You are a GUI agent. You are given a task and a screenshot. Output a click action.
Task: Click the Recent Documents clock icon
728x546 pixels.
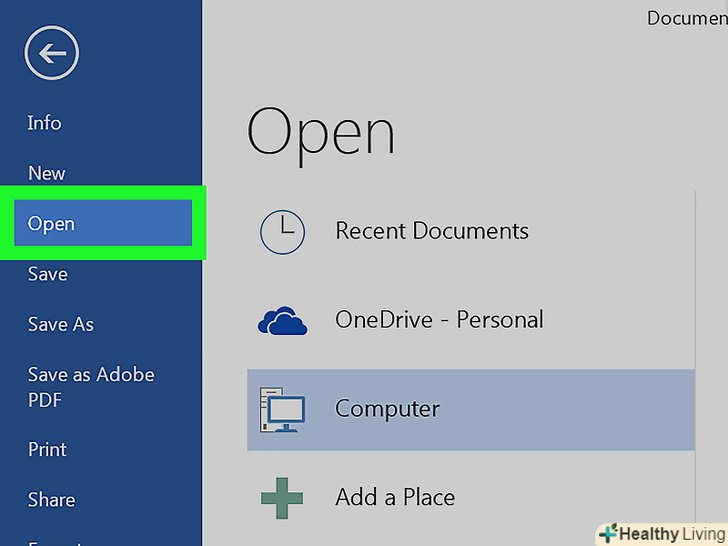click(x=282, y=232)
